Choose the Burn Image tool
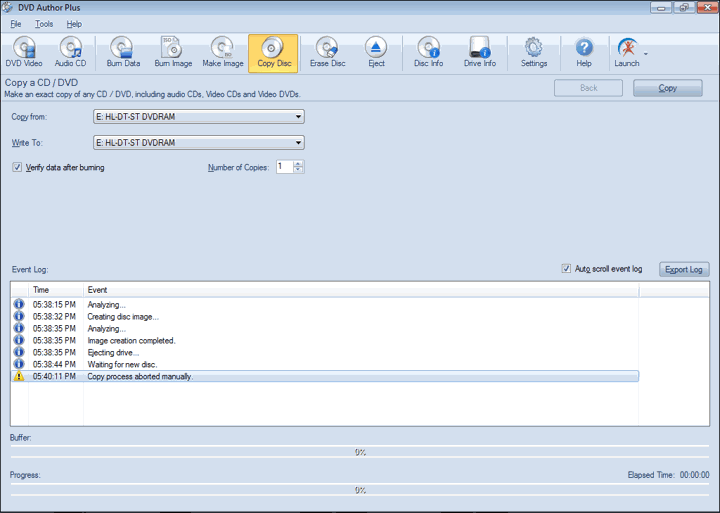The height and width of the screenshot is (513, 720). tap(173, 53)
